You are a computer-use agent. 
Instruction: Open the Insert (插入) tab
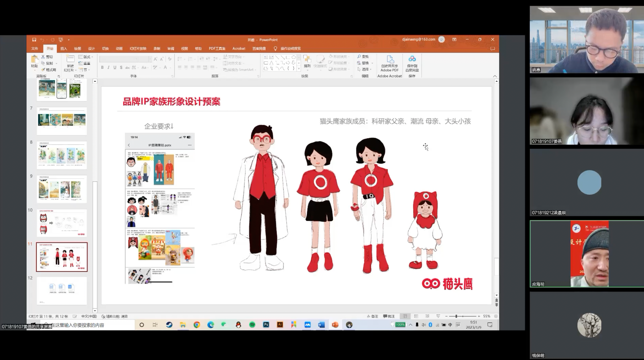click(x=63, y=48)
